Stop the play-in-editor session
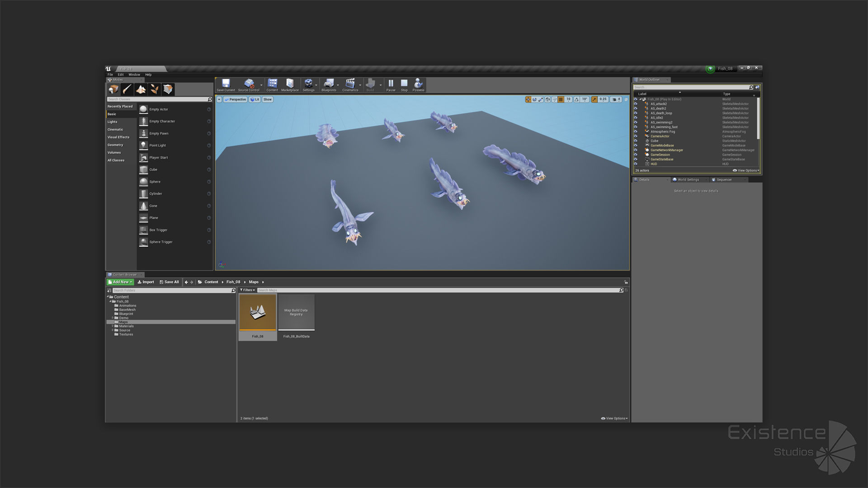 404,84
